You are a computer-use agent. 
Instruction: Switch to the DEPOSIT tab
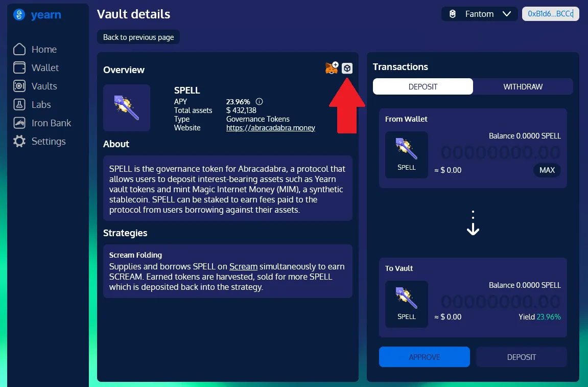423,86
